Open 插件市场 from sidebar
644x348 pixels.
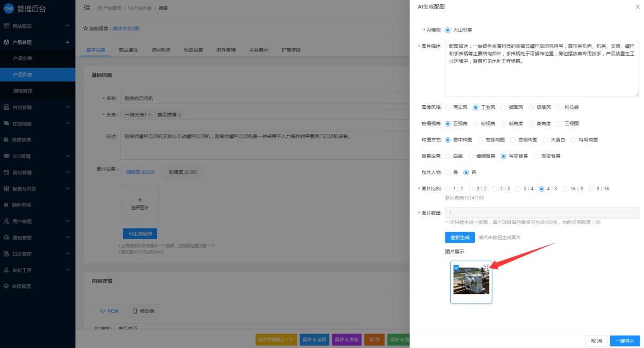[21, 205]
